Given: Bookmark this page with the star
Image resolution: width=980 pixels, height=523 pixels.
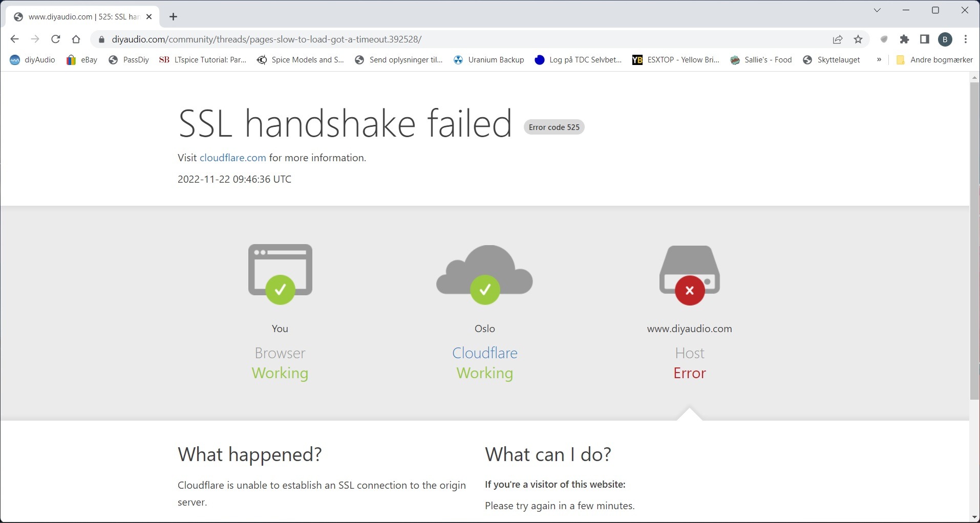Looking at the screenshot, I should (859, 39).
